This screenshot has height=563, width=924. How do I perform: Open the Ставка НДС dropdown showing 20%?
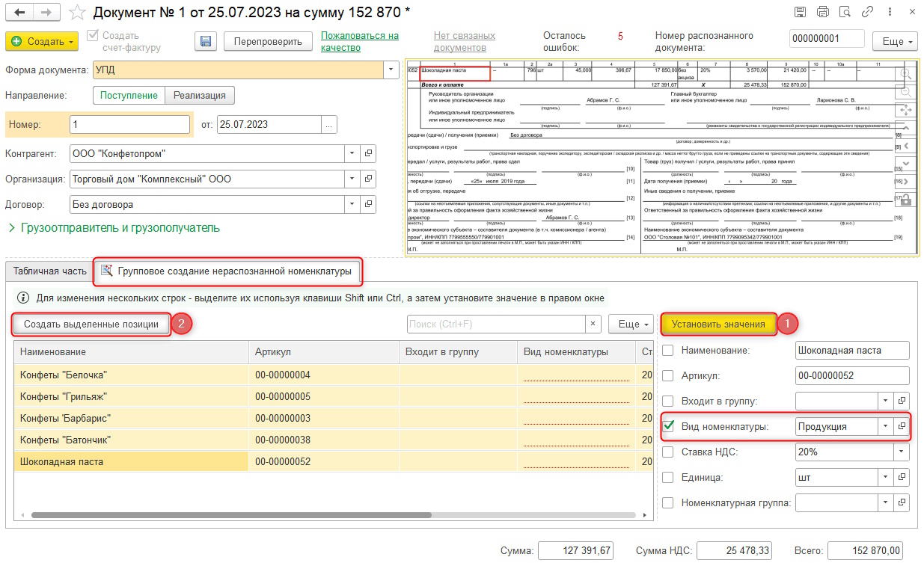click(x=902, y=452)
